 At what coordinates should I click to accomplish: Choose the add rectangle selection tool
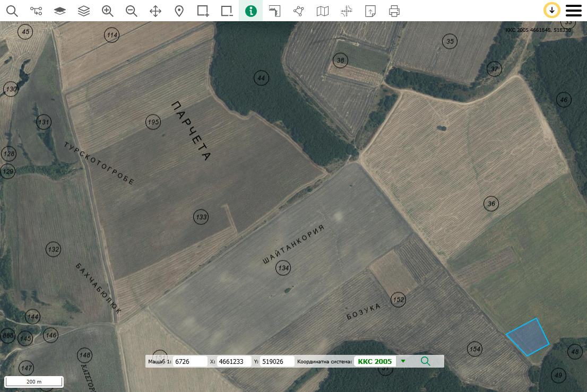(x=203, y=11)
